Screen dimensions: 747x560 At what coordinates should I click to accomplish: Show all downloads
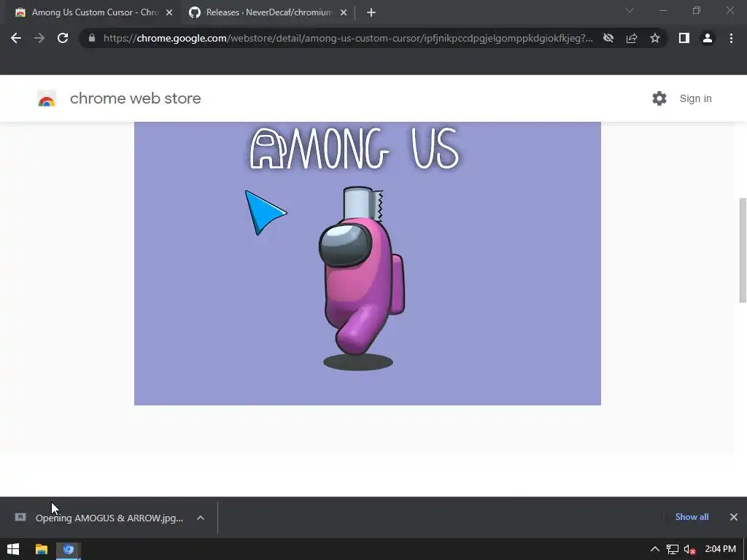point(692,517)
